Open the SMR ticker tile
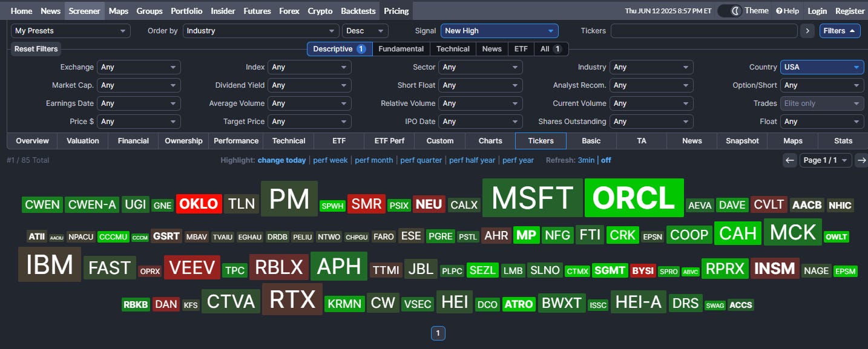 366,204
